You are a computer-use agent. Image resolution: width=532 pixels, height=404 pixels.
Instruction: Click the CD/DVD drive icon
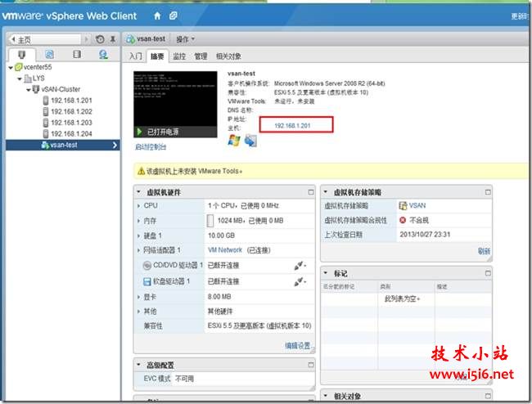click(147, 265)
